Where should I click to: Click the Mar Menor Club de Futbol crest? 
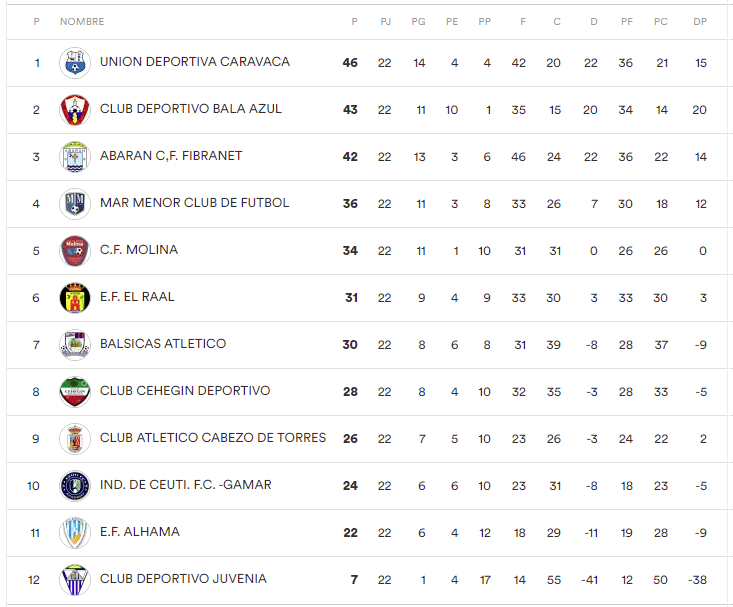tap(75, 204)
